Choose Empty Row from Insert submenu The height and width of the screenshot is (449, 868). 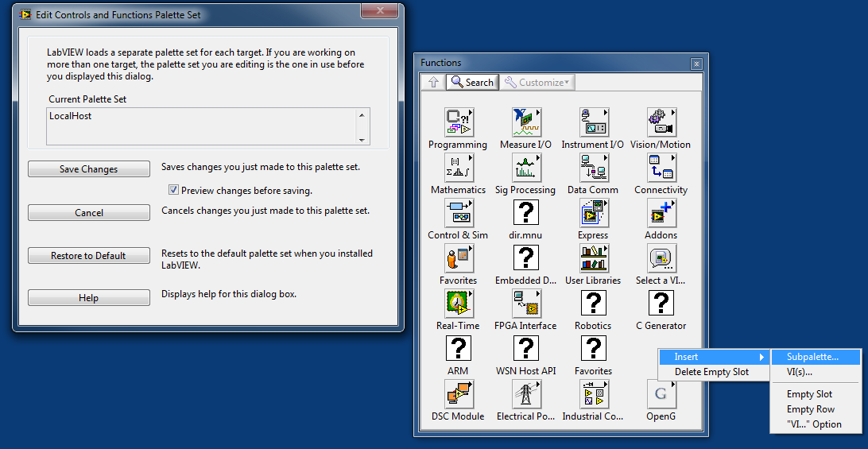coord(816,409)
